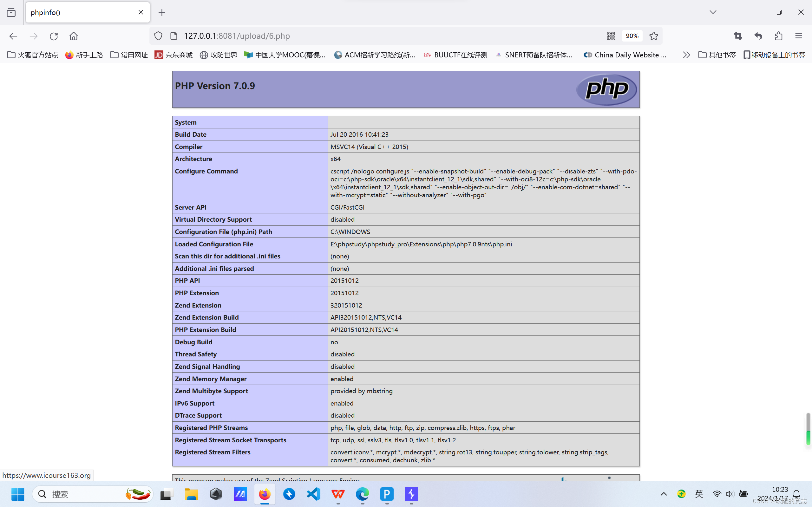Take a screenshot with crop icon
Viewport: 812px width, 507px height.
[738, 36]
